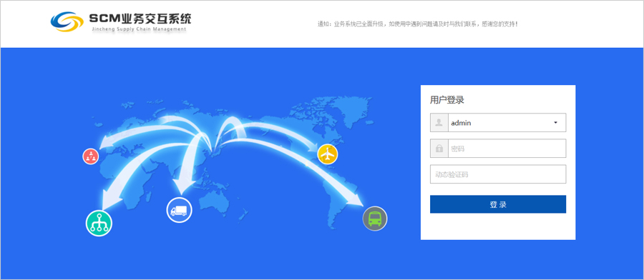The width and height of the screenshot is (644, 280).
Task: Click the user avatar icon beside admin
Action: [x=439, y=123]
